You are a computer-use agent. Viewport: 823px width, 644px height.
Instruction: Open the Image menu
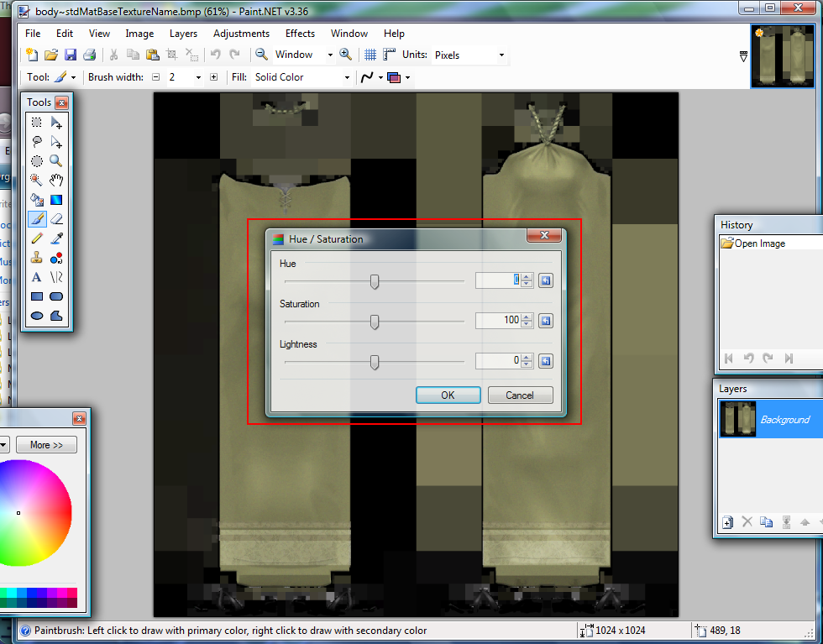(139, 34)
